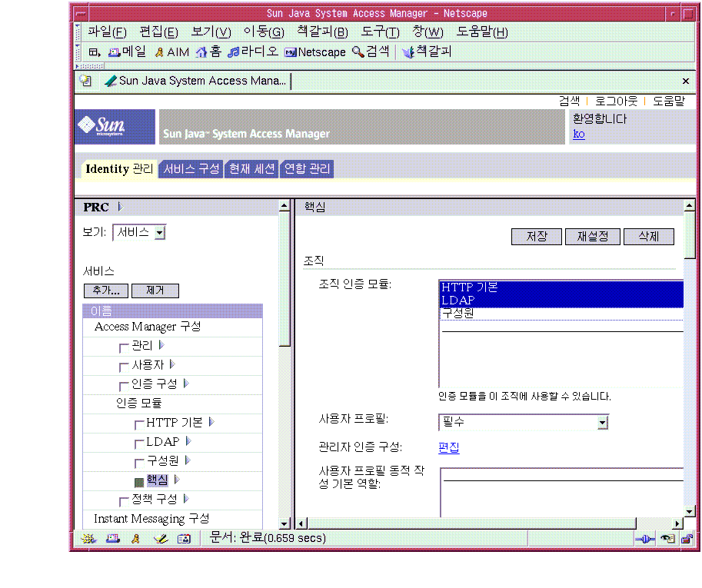Click the left pane vertical scrollbar thumb

[x=284, y=278]
